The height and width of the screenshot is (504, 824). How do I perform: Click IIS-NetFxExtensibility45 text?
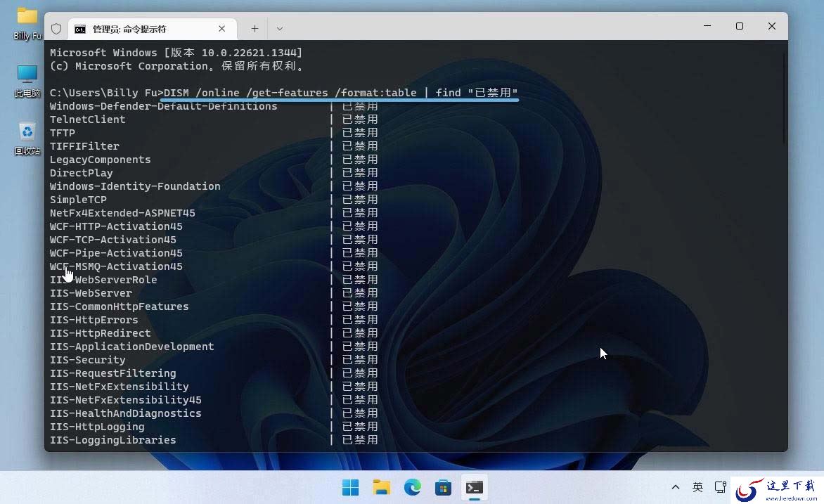pyautogui.click(x=126, y=400)
